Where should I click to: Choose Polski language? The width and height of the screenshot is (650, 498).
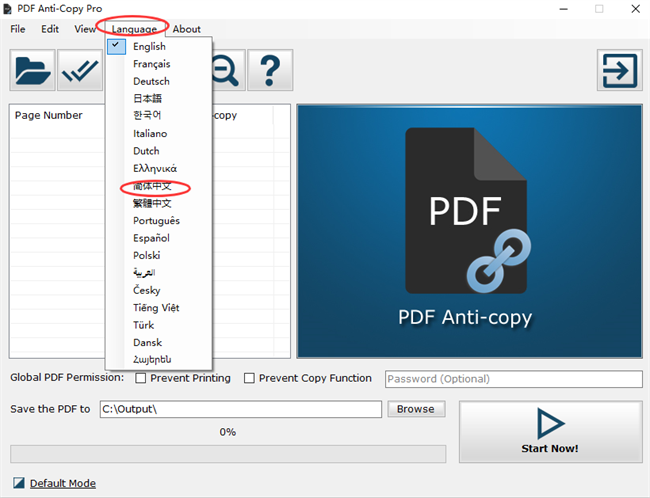(x=159, y=255)
